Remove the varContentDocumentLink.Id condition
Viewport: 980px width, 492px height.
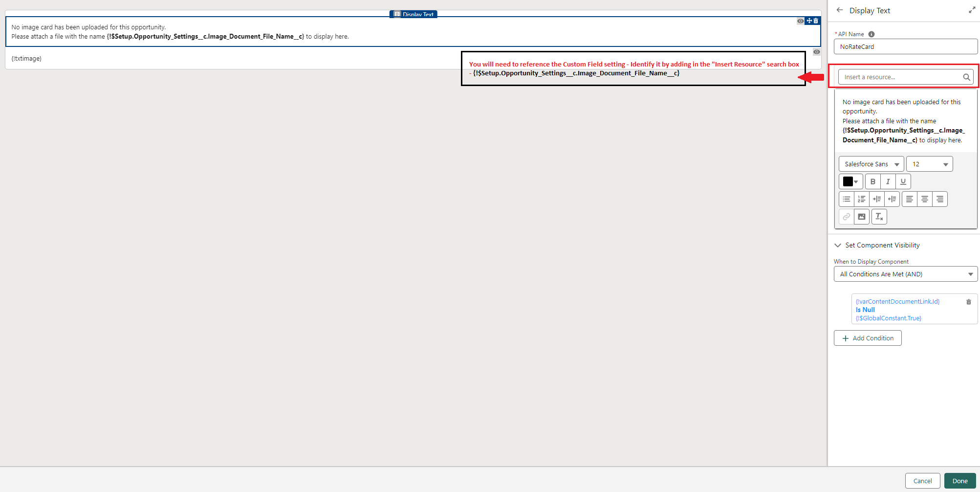tap(968, 302)
